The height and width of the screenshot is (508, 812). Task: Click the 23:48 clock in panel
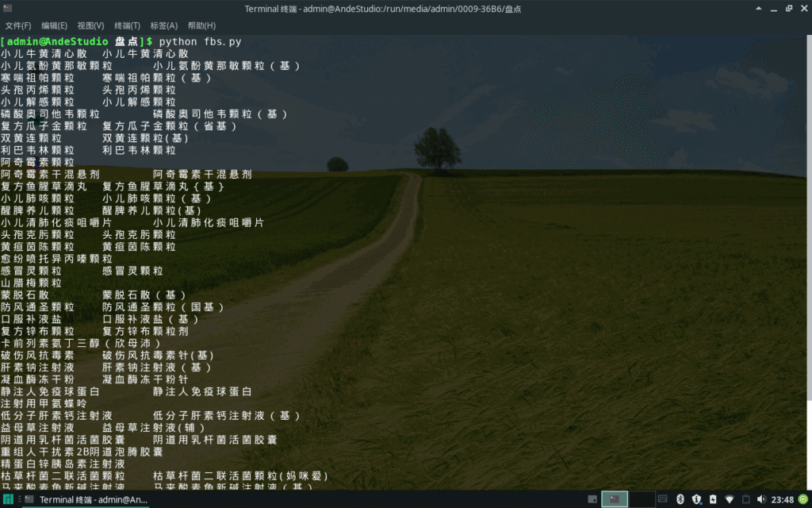783,499
